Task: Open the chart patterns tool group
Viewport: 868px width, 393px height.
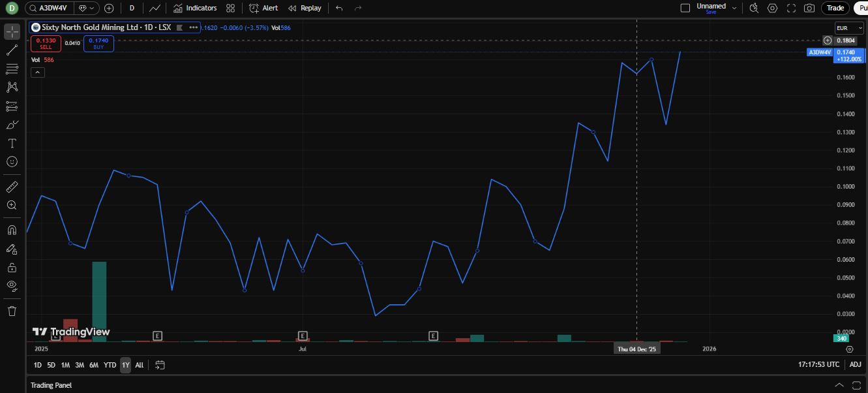Action: (12, 87)
